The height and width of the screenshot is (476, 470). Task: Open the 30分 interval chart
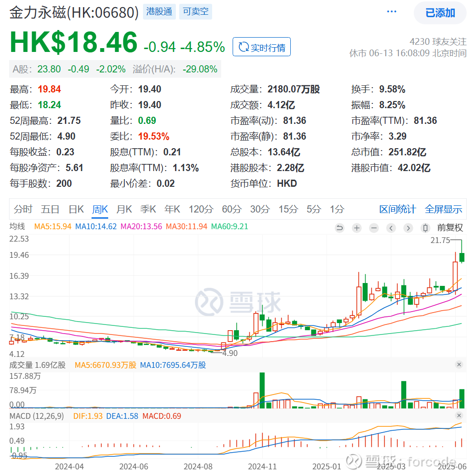pyautogui.click(x=260, y=209)
